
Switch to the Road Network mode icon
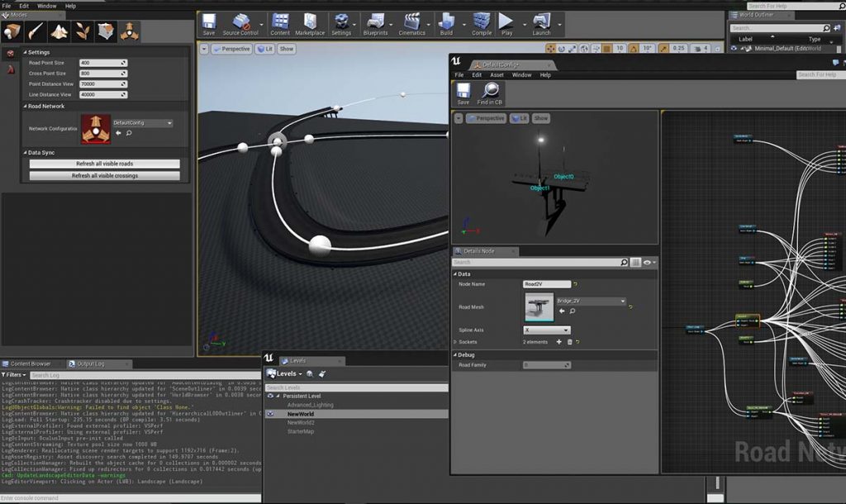(x=129, y=31)
